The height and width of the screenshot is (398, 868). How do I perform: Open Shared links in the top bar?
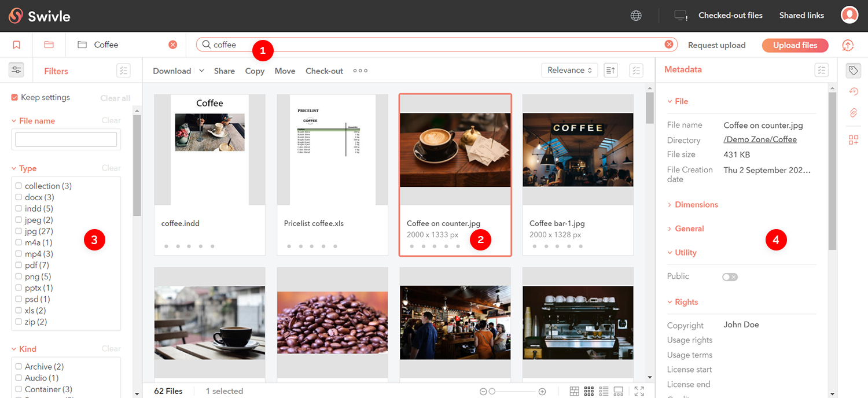[801, 16]
